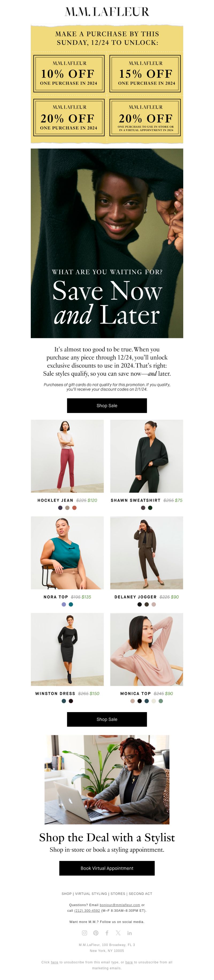Email bonjour@mmlafleur.com link

click(120, 905)
